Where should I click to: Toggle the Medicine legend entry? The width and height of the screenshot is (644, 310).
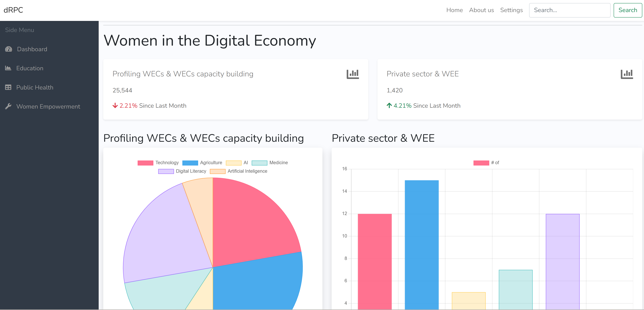tap(270, 163)
